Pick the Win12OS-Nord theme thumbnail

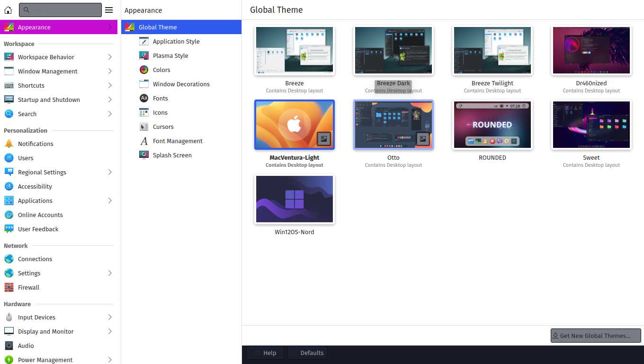pos(295,199)
